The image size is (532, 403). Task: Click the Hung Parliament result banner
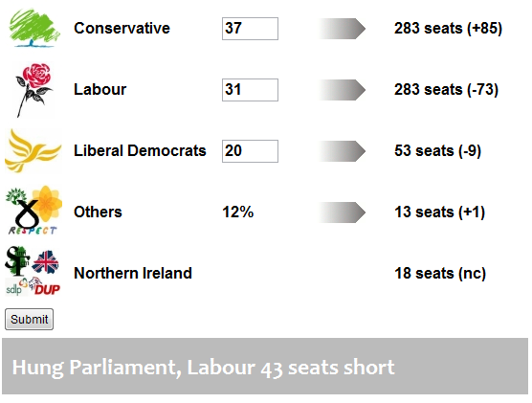pyautogui.click(x=265, y=366)
